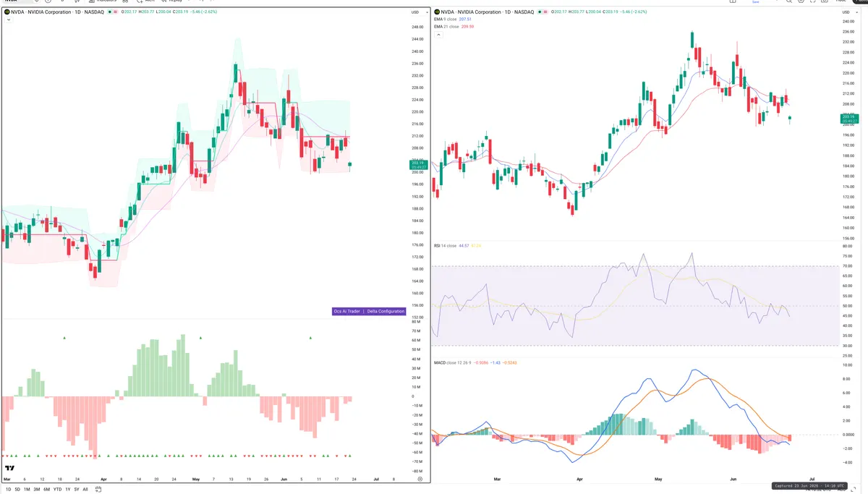
Task: Click the market status green dot in left chart
Action: 109,12
